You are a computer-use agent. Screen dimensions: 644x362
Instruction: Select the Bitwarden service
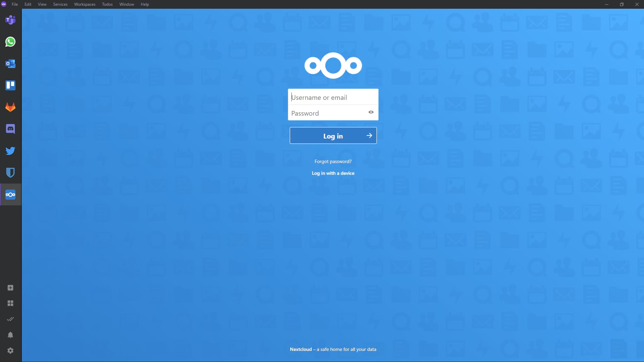pos(10,172)
